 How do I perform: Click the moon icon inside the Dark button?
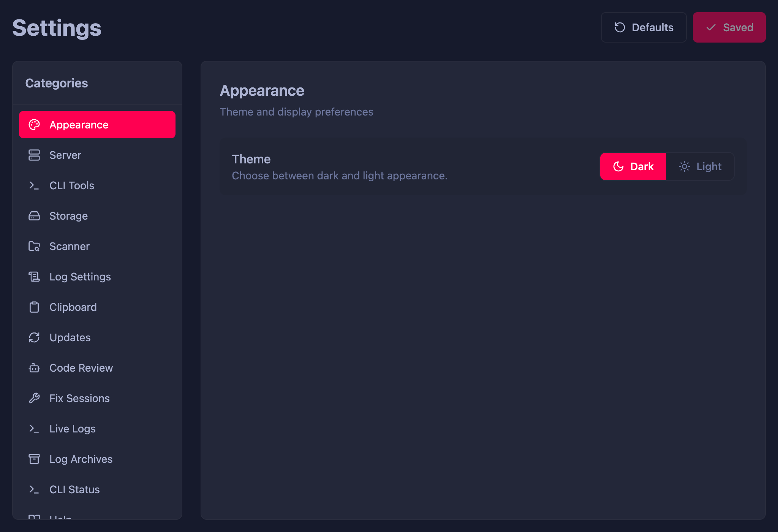[618, 166]
